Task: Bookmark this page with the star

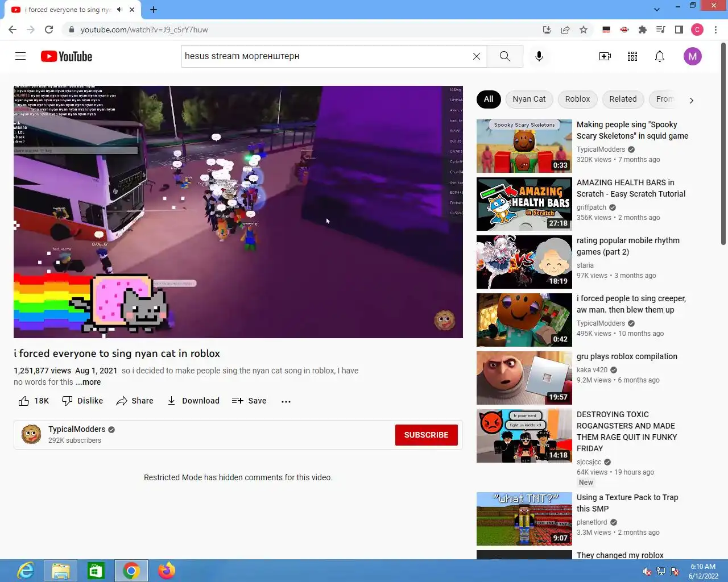Action: [584, 30]
